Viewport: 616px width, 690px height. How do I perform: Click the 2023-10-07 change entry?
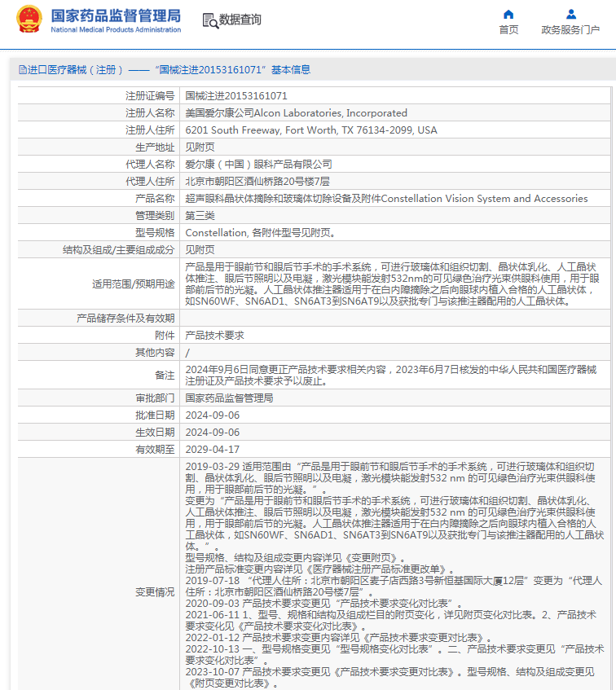389,678
